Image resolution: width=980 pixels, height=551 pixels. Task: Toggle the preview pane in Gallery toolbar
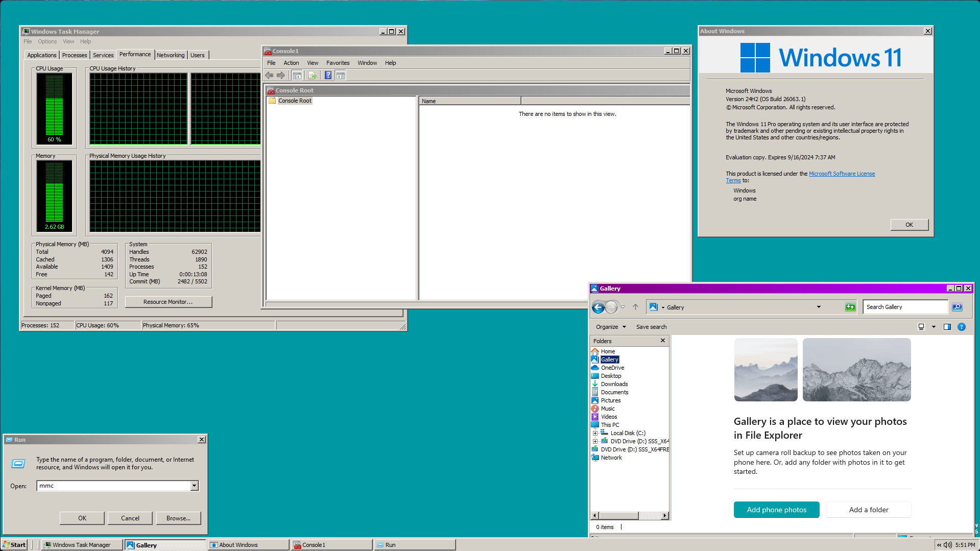pyautogui.click(x=947, y=327)
